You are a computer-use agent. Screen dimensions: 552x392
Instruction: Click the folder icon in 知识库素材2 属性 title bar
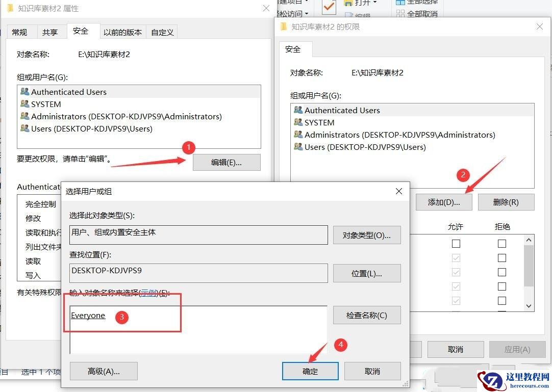tap(9, 8)
